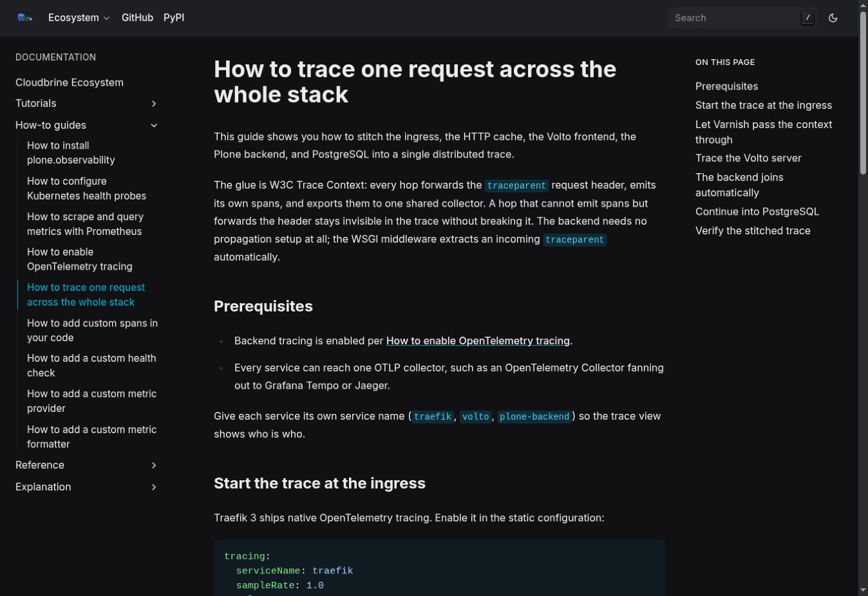Click the first traceparent inline code
The width and height of the screenshot is (868, 596).
pyautogui.click(x=516, y=185)
